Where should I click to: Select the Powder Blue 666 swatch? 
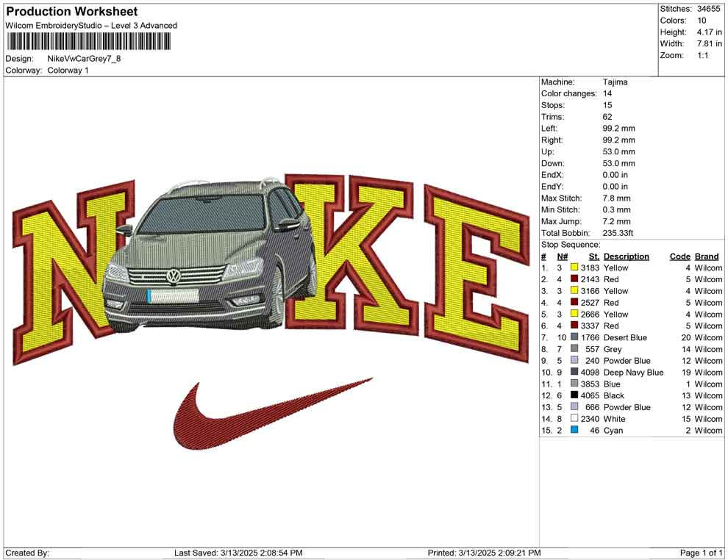(x=574, y=406)
